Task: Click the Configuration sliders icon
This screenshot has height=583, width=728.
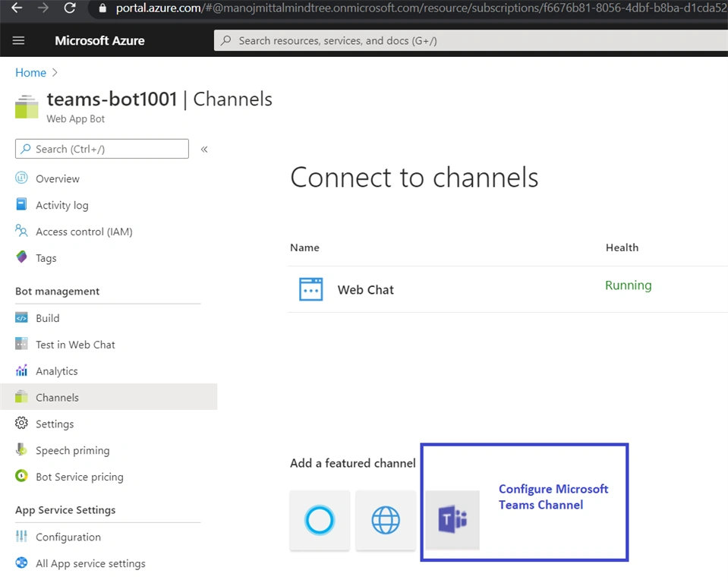Action: click(21, 536)
